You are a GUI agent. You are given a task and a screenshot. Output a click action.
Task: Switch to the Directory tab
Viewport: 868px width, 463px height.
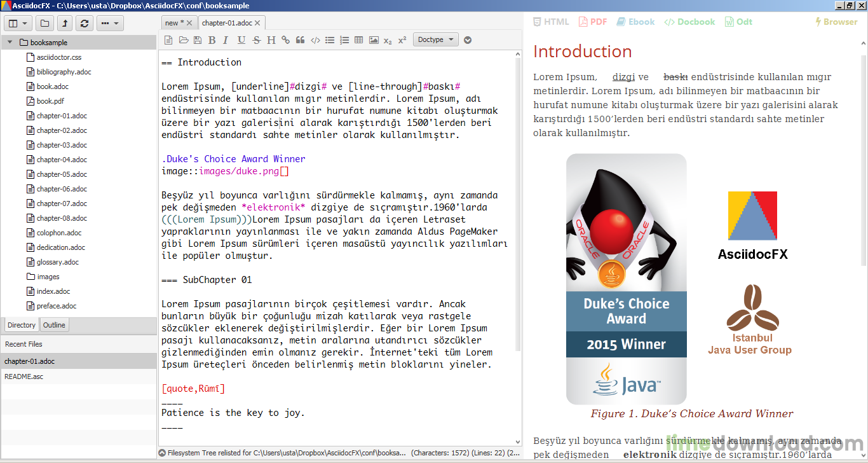(x=22, y=325)
